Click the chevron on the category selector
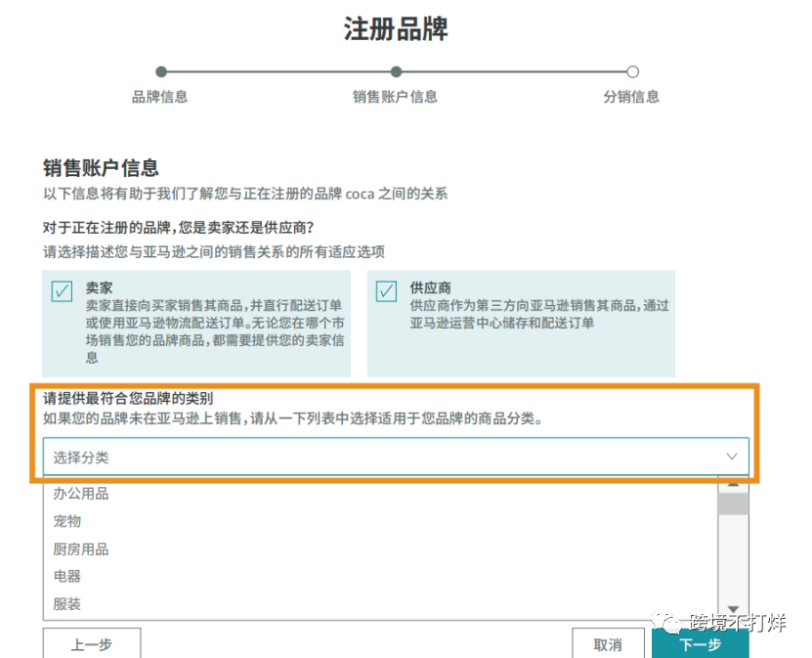812x658 pixels. [x=732, y=456]
